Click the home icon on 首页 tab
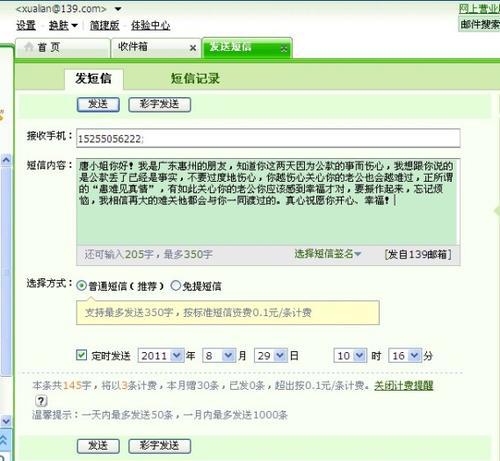500x461 pixels. click(x=29, y=47)
